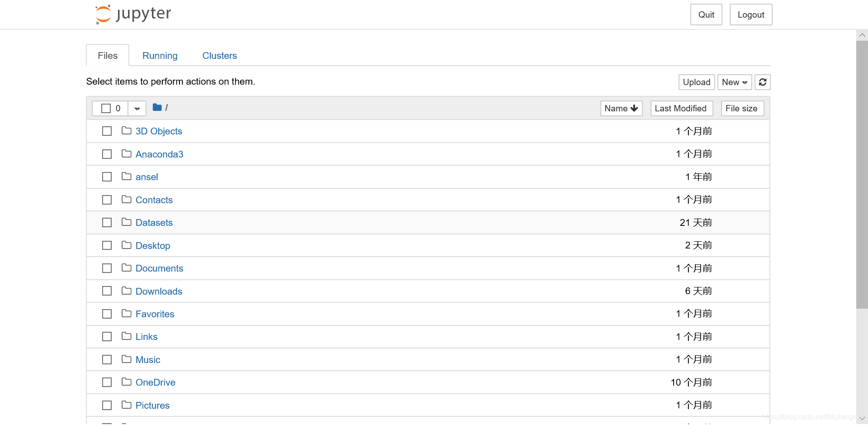This screenshot has width=868, height=425.
Task: Check the box for Anaconda3
Action: (x=107, y=154)
